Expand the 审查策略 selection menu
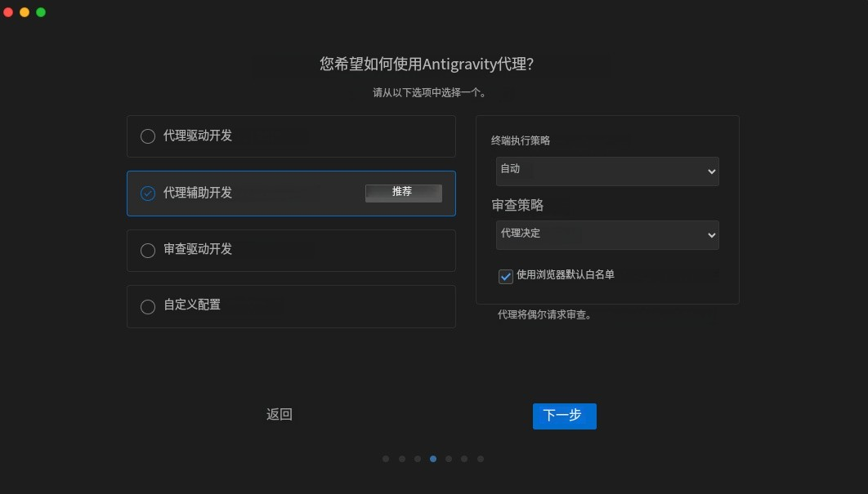This screenshot has width=868, height=494. (607, 234)
